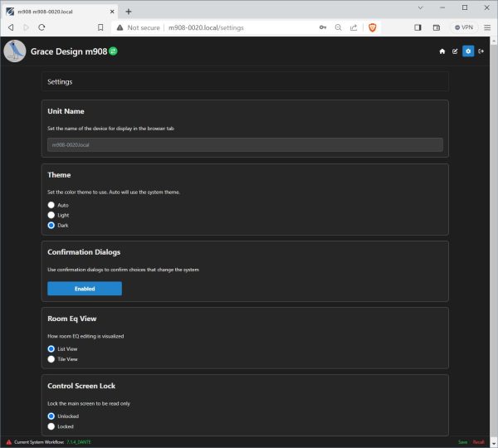Choose Tile View for Room EQ
Viewport: 498px width, 448px height.
[51, 359]
